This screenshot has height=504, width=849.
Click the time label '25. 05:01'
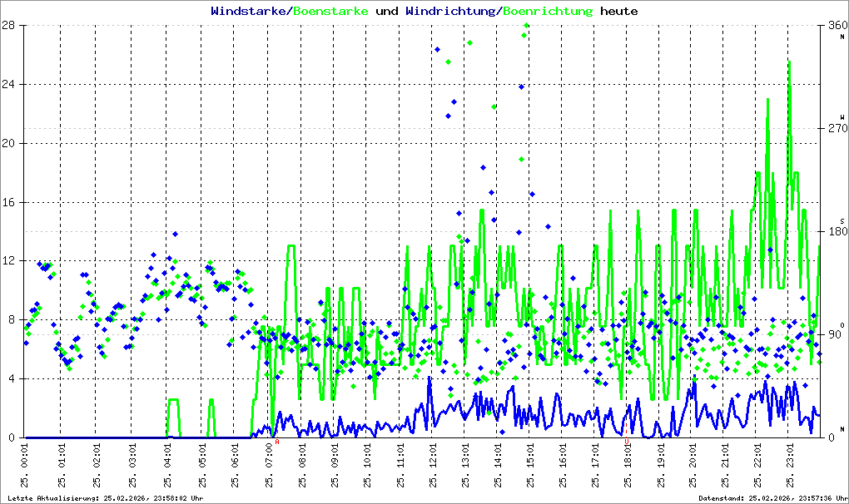point(202,466)
